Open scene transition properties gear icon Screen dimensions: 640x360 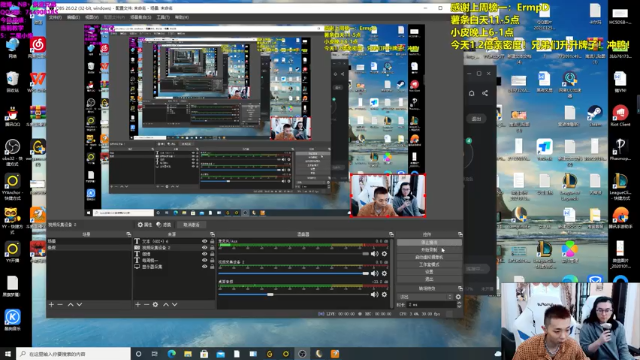coord(458,297)
